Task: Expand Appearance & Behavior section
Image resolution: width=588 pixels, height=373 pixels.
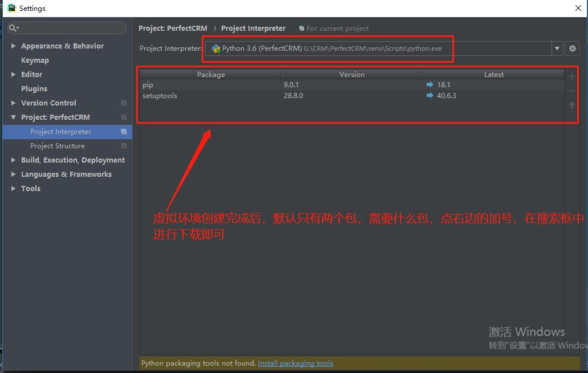Action: pyautogui.click(x=14, y=46)
